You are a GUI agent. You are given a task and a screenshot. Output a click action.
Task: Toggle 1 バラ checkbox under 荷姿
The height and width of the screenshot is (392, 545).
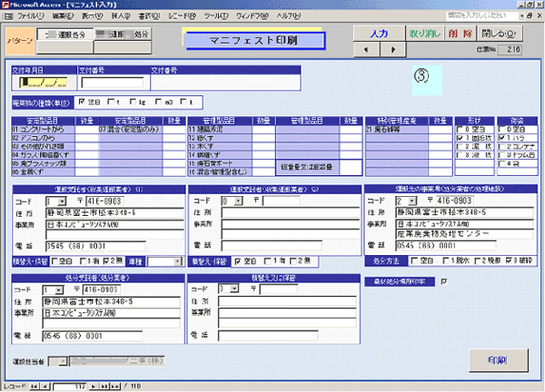click(501, 138)
